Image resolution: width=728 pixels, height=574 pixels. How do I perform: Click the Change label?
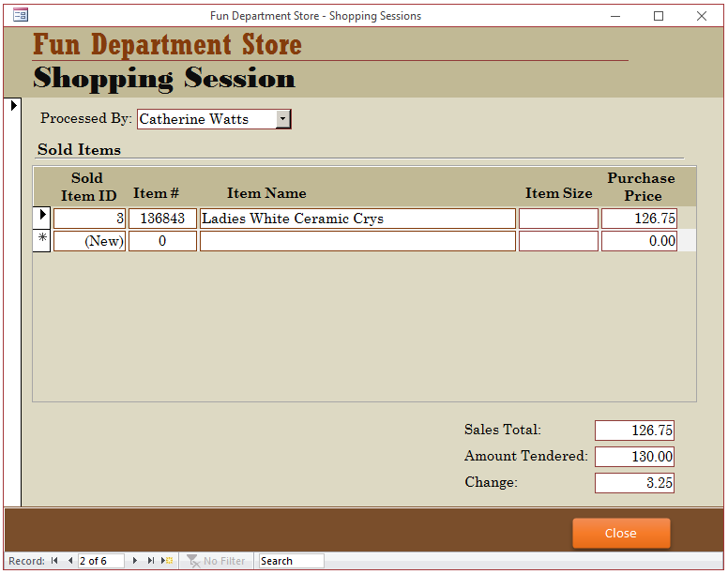pyautogui.click(x=491, y=482)
